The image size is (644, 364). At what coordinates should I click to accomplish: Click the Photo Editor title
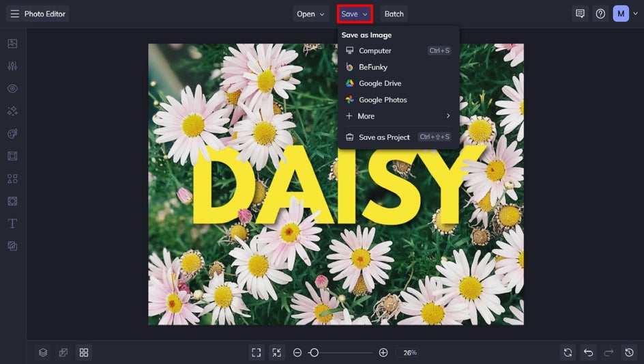click(45, 14)
